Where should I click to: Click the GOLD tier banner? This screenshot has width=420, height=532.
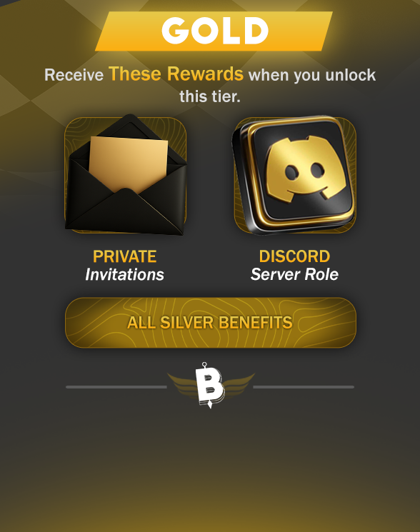(214, 31)
